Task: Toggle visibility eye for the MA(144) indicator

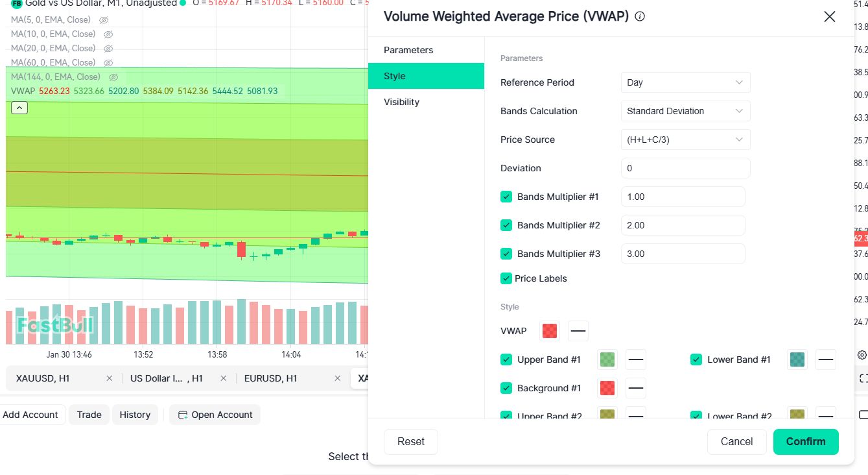Action: click(113, 77)
